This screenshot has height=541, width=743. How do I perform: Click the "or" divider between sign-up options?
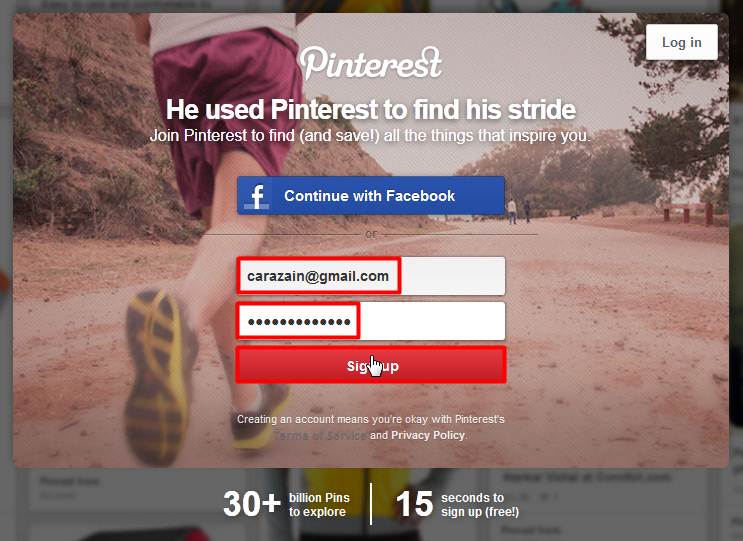tap(371, 234)
